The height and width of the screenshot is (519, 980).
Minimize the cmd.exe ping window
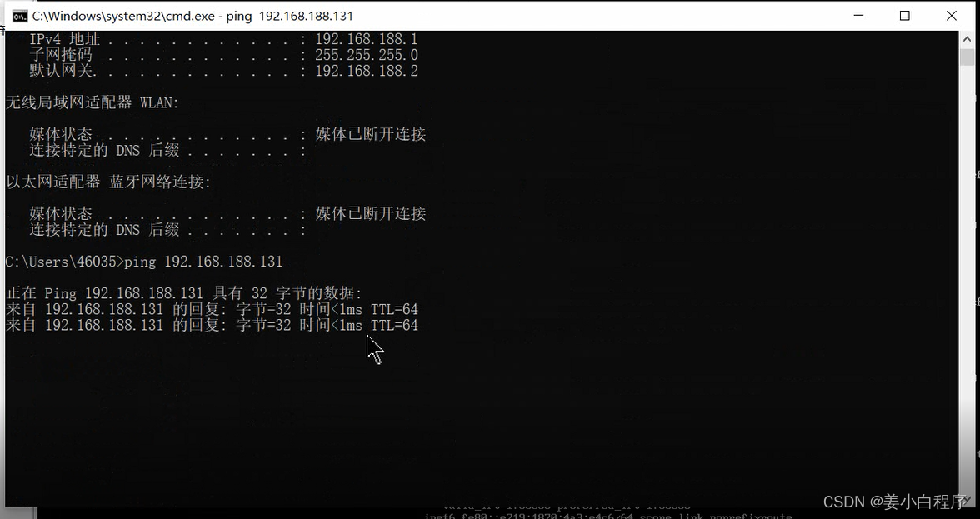858,16
